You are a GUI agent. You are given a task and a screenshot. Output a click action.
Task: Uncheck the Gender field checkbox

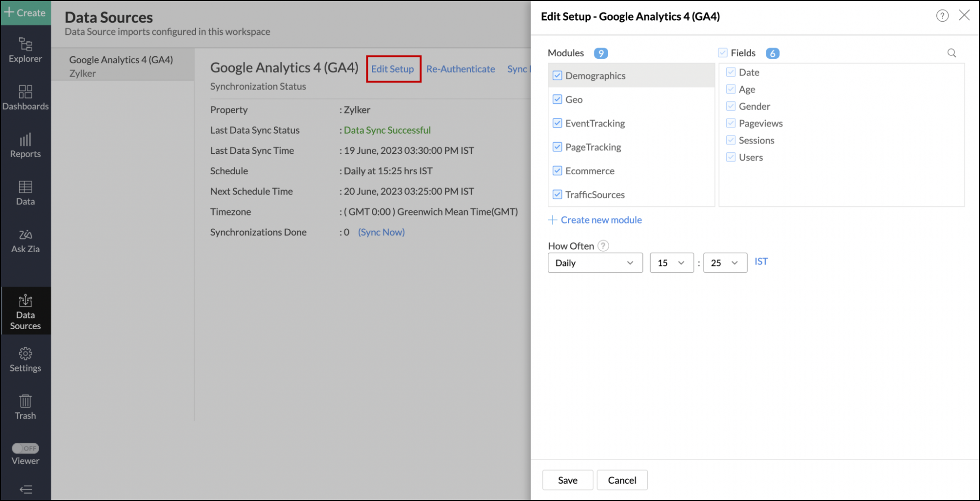click(731, 106)
